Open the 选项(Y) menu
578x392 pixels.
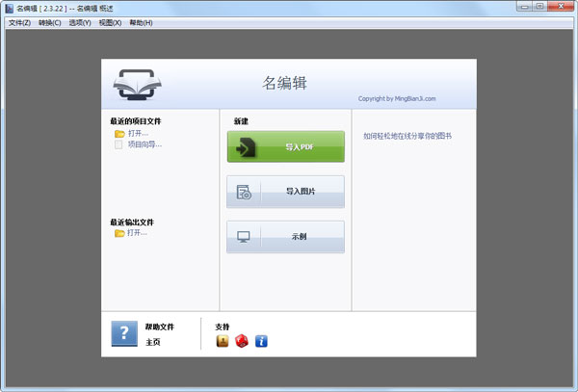(x=80, y=23)
